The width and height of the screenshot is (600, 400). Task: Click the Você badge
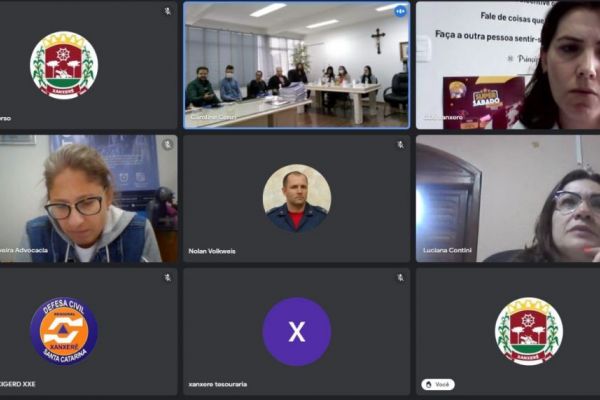438,384
